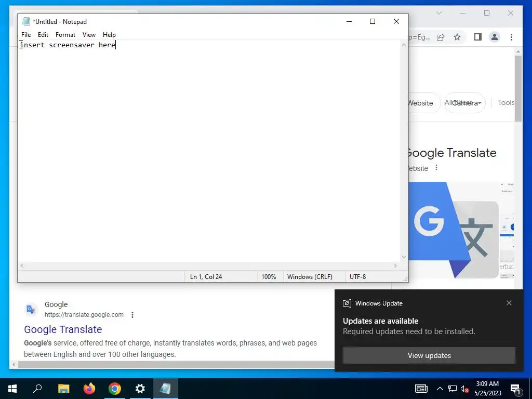Click the Google site name in search result
This screenshot has height=399, width=532.
56,304
